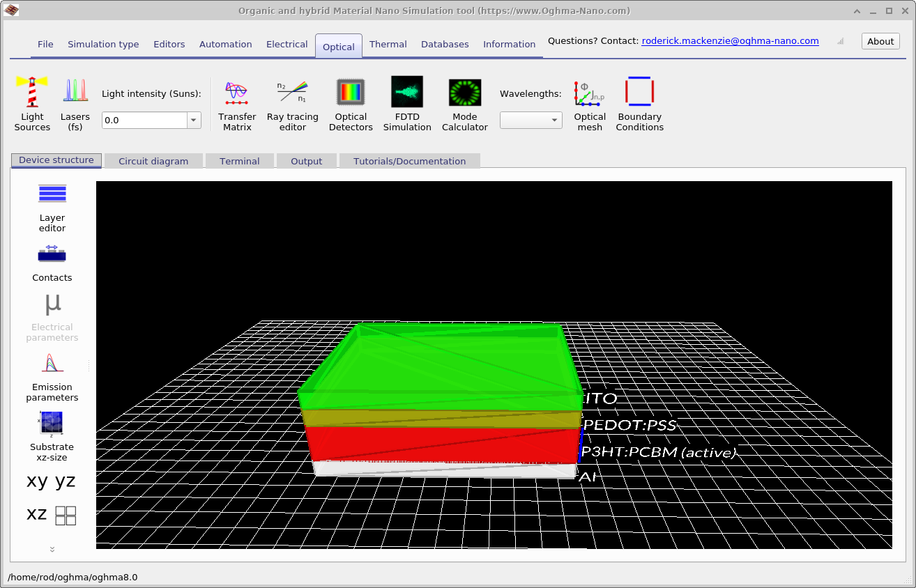Switch the 3D view to xz plane

click(37, 514)
